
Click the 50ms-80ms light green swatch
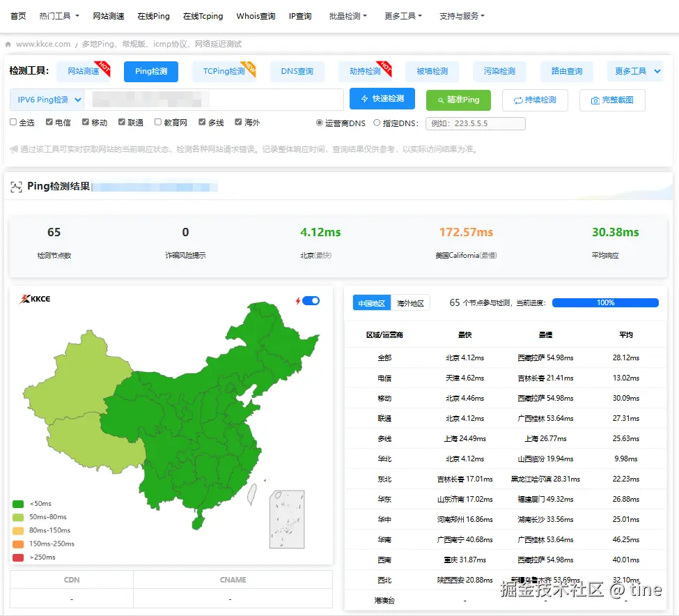[x=18, y=517]
